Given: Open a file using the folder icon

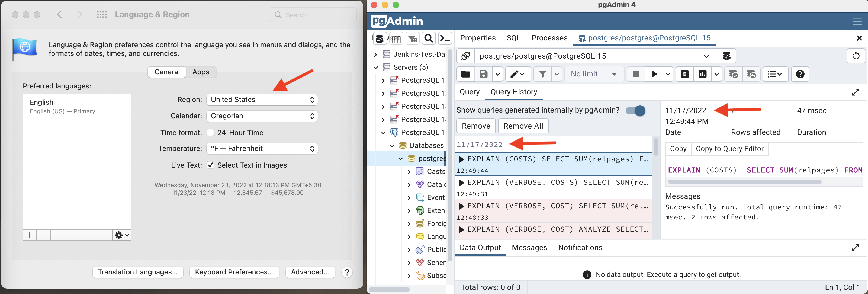Looking at the screenshot, I should point(465,74).
